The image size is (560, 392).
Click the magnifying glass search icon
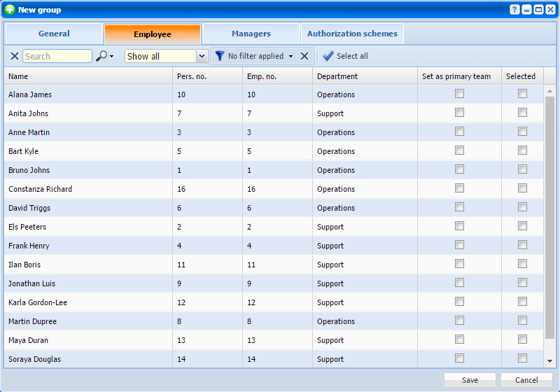tap(101, 56)
